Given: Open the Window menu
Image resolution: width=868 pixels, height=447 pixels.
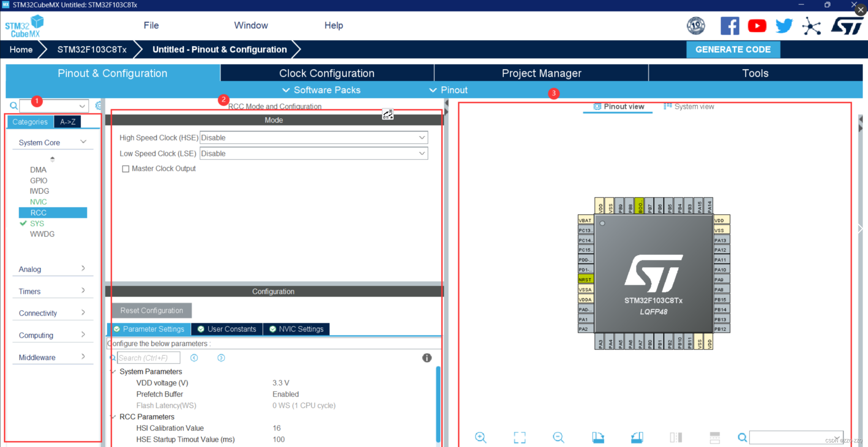Looking at the screenshot, I should (x=250, y=25).
